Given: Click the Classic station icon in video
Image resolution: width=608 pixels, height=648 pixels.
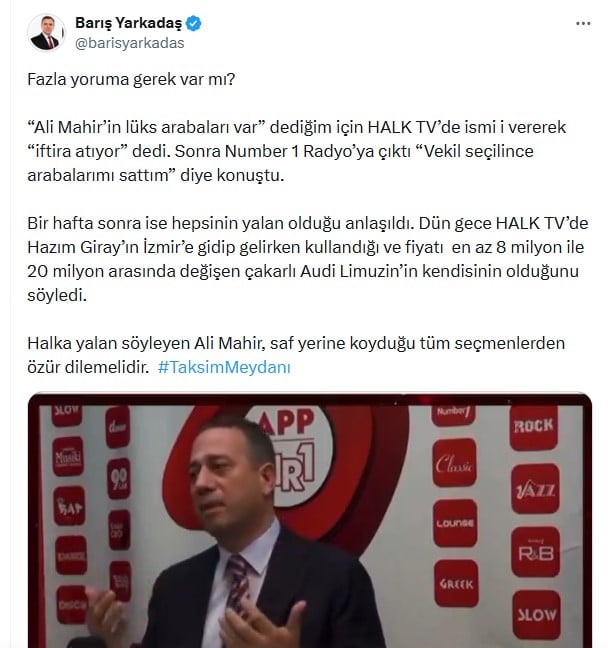Looking at the screenshot, I should pos(454,464).
